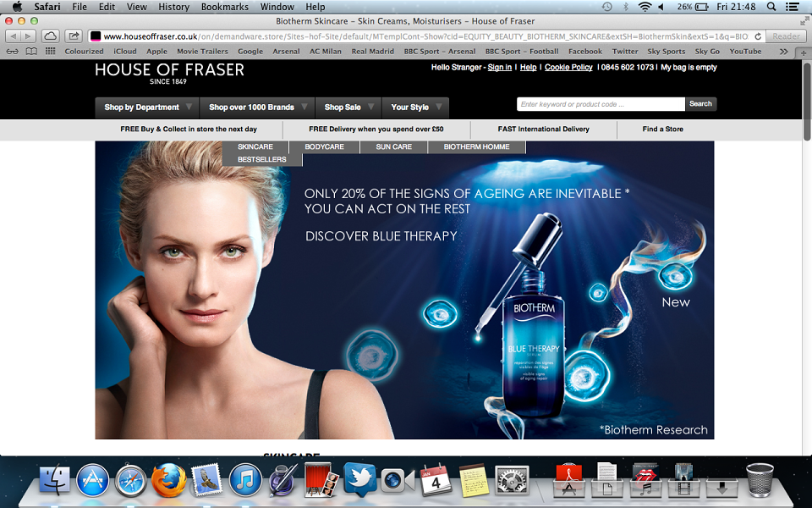
Task: Select the BODYCARE tab
Action: [x=324, y=146]
